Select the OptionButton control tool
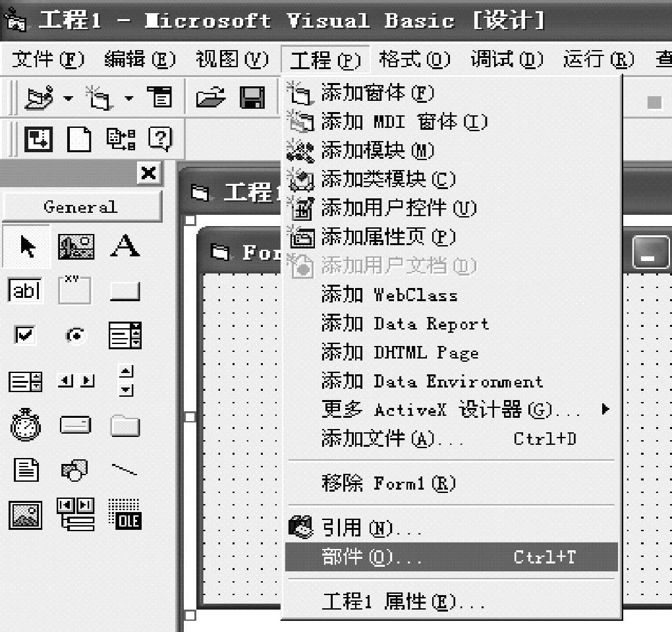Image resolution: width=672 pixels, height=632 pixels. pyautogui.click(x=76, y=335)
